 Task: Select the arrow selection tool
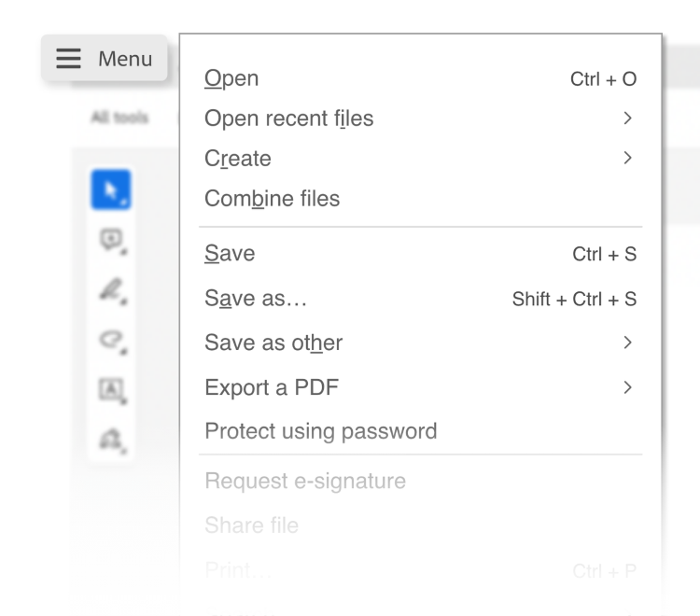point(111,190)
